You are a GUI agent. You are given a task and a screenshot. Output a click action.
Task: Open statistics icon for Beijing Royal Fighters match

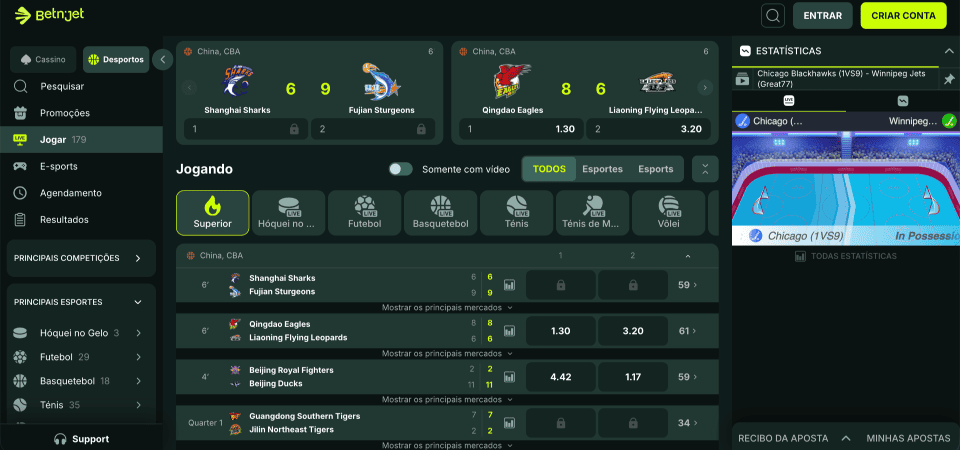coord(509,377)
